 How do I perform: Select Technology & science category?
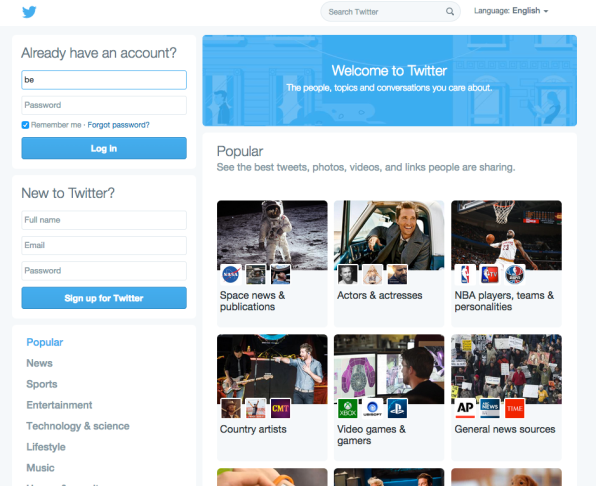78,426
